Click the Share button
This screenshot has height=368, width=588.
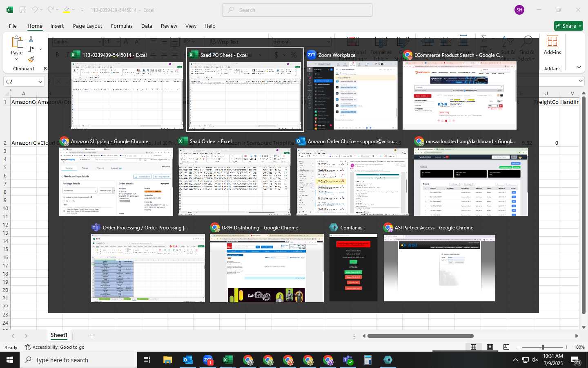click(568, 26)
